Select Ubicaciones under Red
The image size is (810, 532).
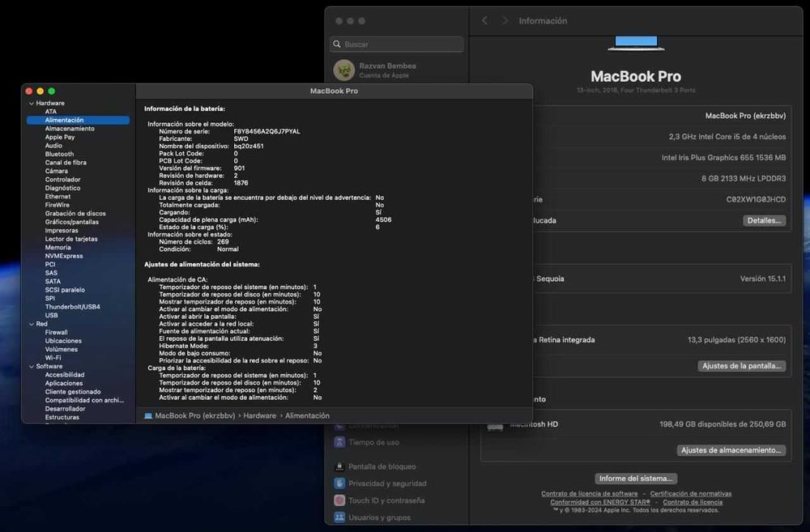63,341
